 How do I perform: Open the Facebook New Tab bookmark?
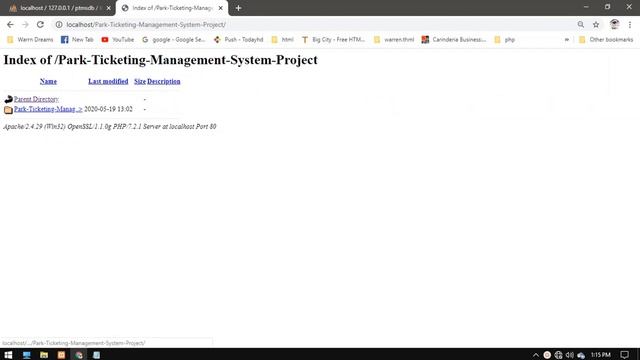(77, 40)
